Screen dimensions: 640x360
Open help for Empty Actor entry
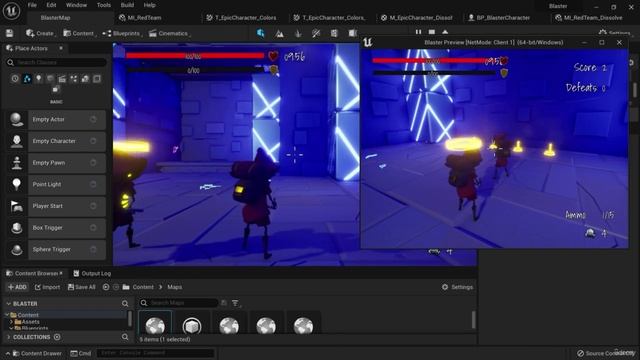pos(93,119)
